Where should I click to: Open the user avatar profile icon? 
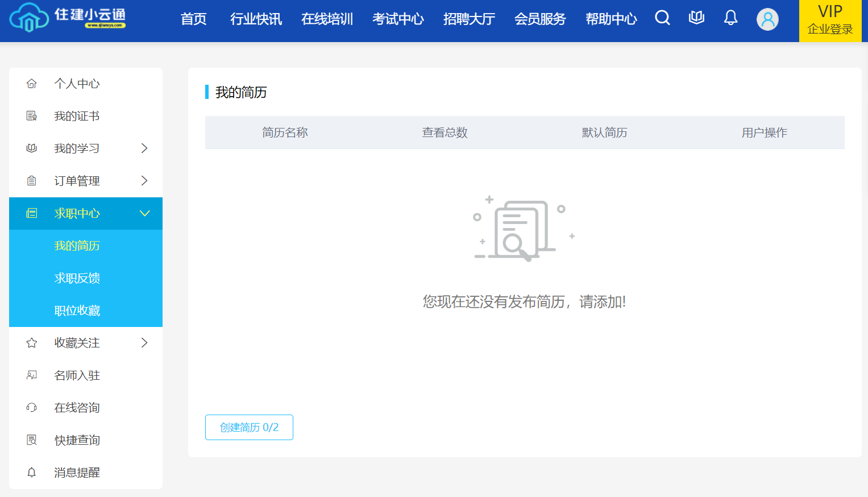[x=767, y=19]
